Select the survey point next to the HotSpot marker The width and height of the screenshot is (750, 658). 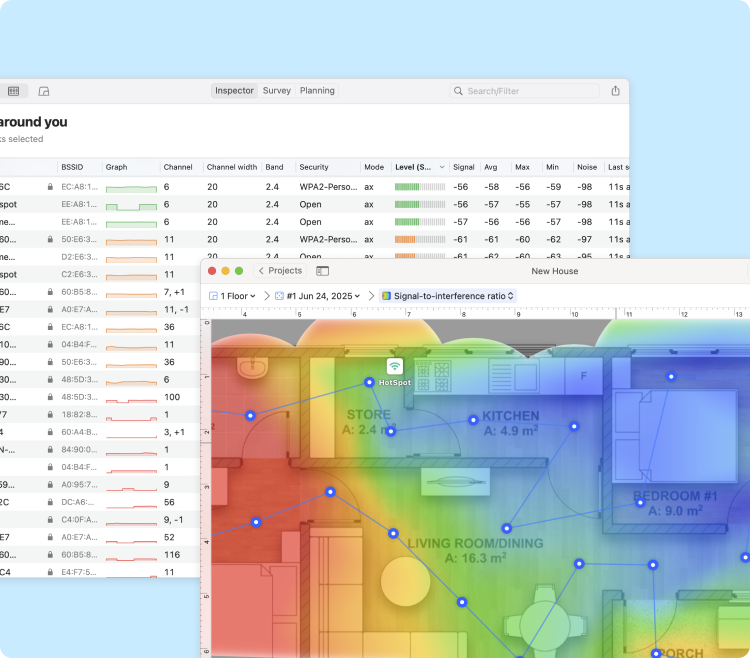point(369,382)
